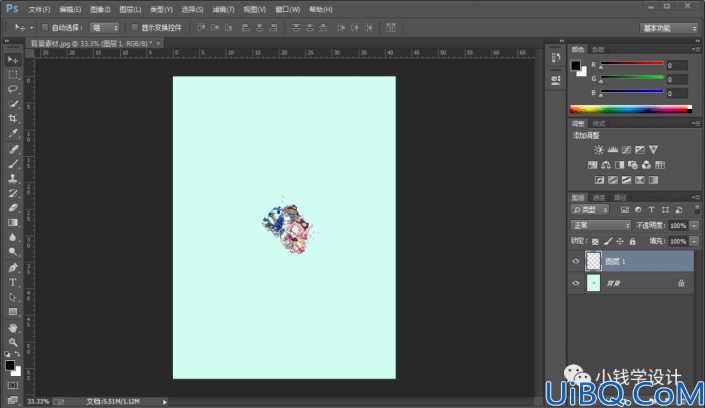Viewport: 705px width, 408px height.
Task: Select the Lasso tool
Action: (13, 89)
